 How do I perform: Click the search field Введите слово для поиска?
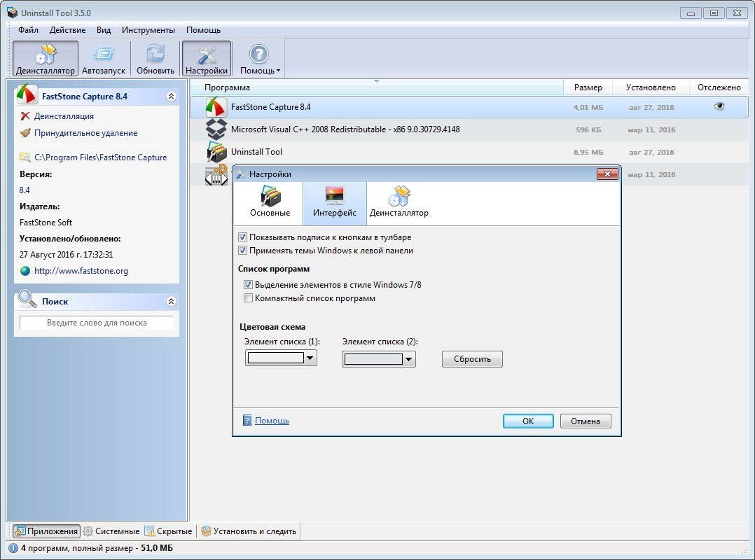tap(97, 323)
